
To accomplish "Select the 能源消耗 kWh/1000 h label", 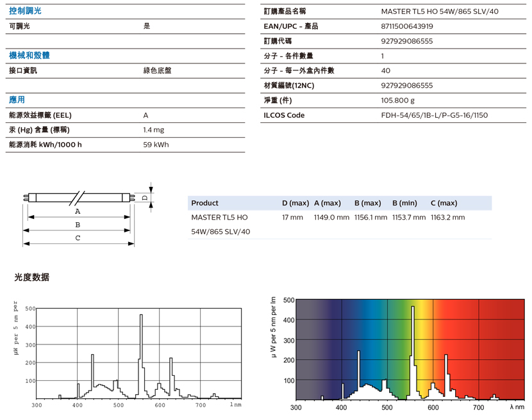I will coord(45,145).
